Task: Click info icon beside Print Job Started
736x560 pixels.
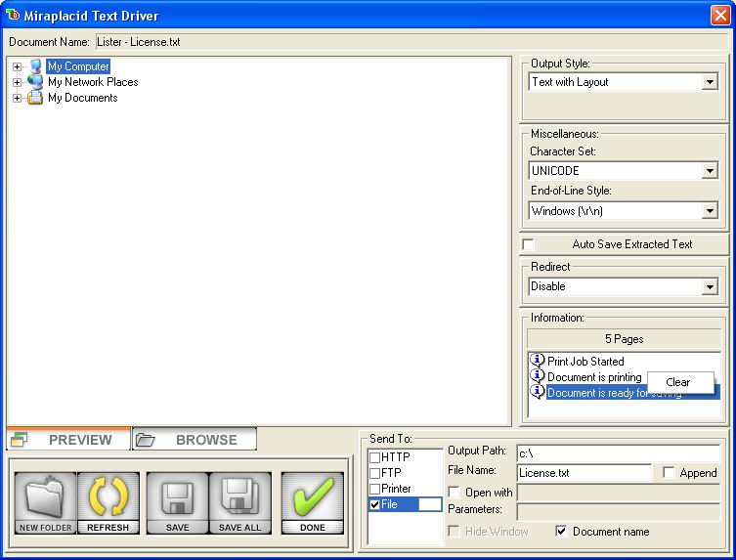Action: 537,361
